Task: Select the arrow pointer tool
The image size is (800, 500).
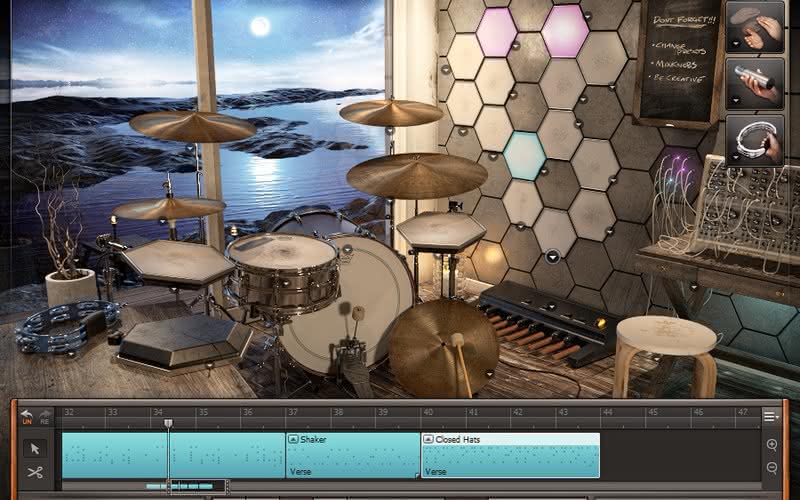Action: click(x=35, y=448)
